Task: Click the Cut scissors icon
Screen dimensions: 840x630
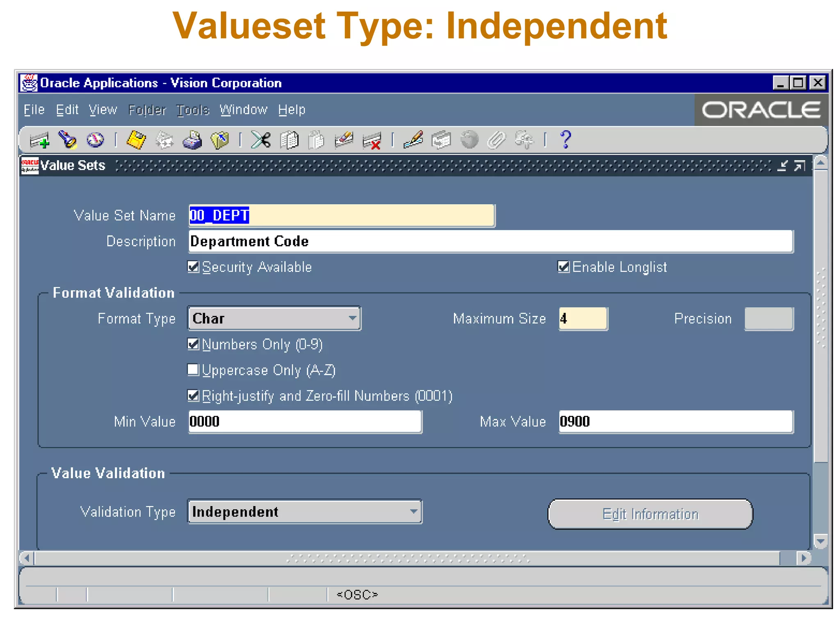Action: pos(261,140)
